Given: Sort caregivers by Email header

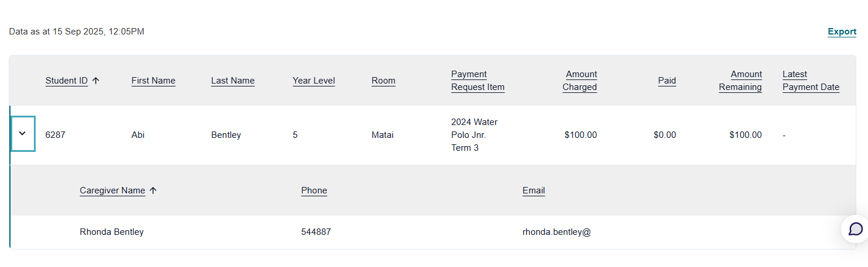Looking at the screenshot, I should [534, 190].
